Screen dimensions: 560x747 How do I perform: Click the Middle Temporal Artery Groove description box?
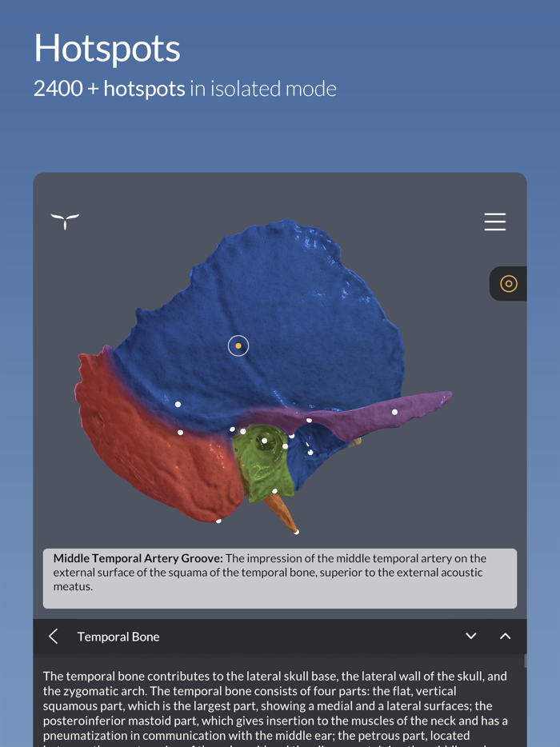[280, 578]
